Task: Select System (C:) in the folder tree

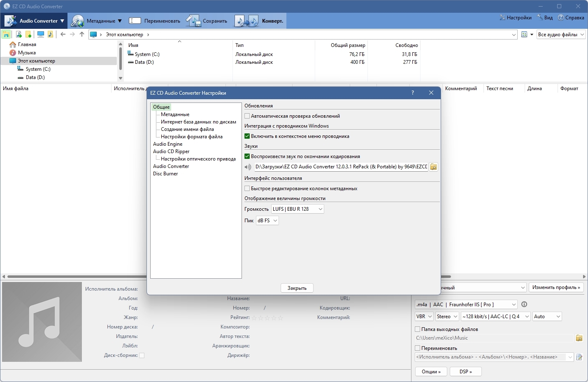Action: (x=38, y=69)
